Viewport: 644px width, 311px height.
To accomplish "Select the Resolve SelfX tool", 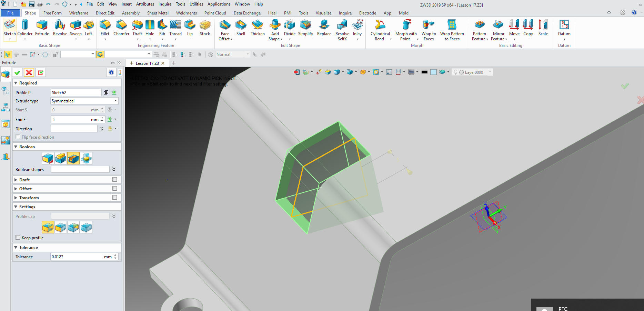I will pyautogui.click(x=342, y=30).
